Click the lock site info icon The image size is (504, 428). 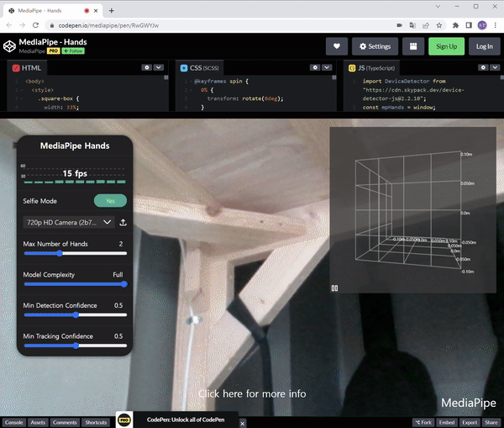click(52, 25)
